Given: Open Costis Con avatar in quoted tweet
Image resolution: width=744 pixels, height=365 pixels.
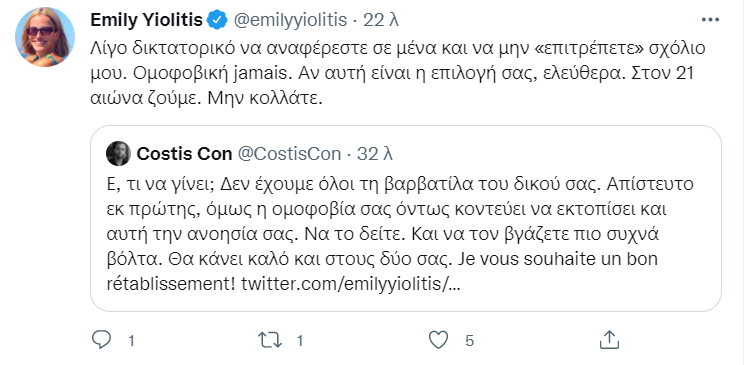Looking at the screenshot, I should click(118, 154).
